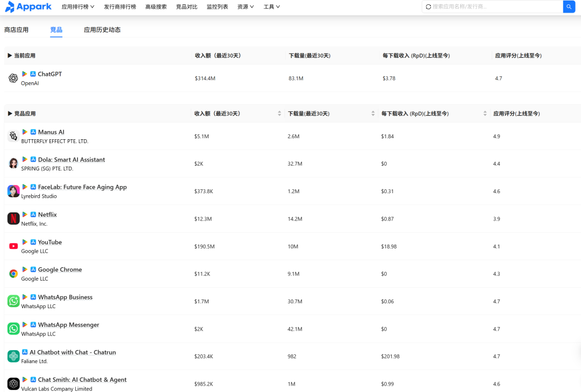Collapse the 当前应用 section triangle
This screenshot has height=392, width=581.
pyautogui.click(x=10, y=55)
